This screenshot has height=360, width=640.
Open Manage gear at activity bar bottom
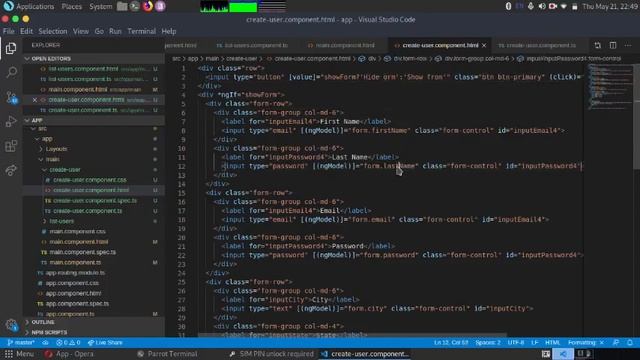pyautogui.click(x=11, y=325)
